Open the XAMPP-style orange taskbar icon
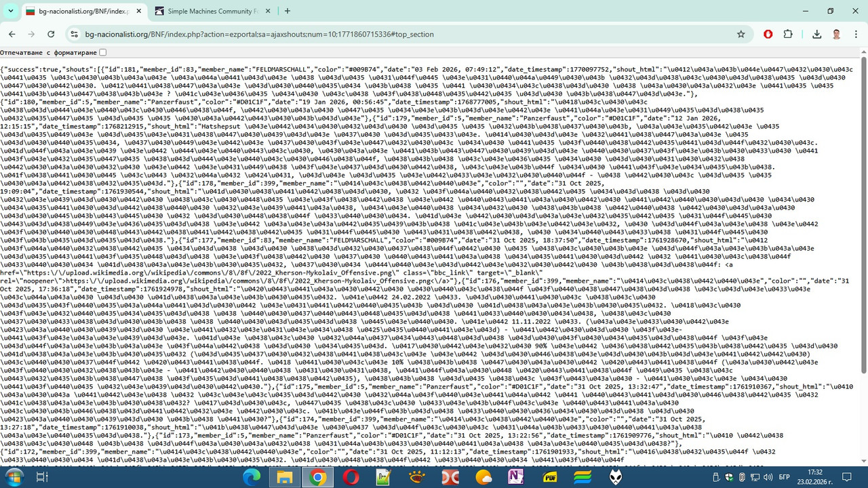Screen dimensions: 868x488 tap(417, 477)
